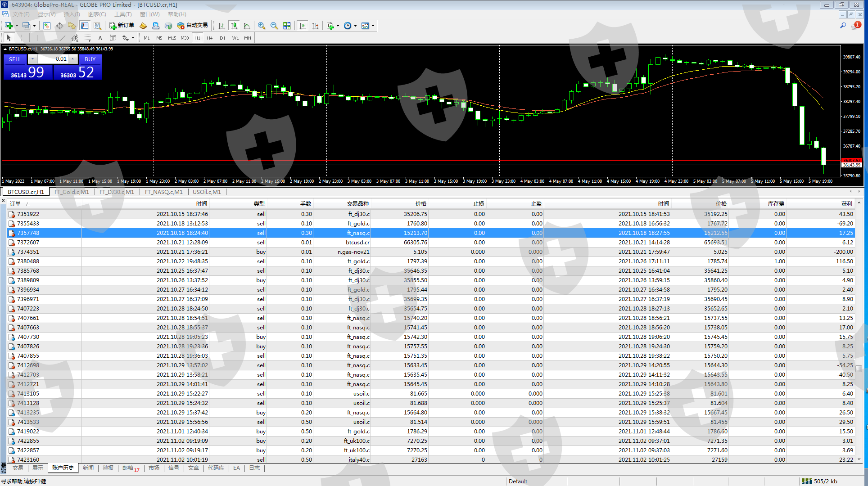This screenshot has width=868, height=486.
Task: Click the H4 timeframe button
Action: 210,38
